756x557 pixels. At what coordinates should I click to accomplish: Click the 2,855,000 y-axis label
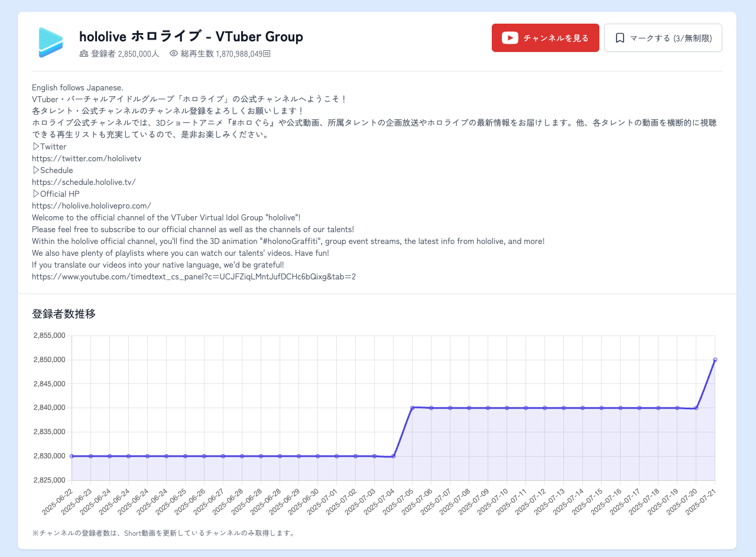(48, 335)
